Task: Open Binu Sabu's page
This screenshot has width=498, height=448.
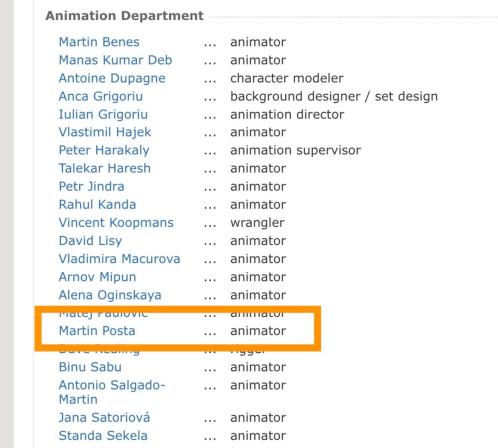Action: (x=90, y=367)
